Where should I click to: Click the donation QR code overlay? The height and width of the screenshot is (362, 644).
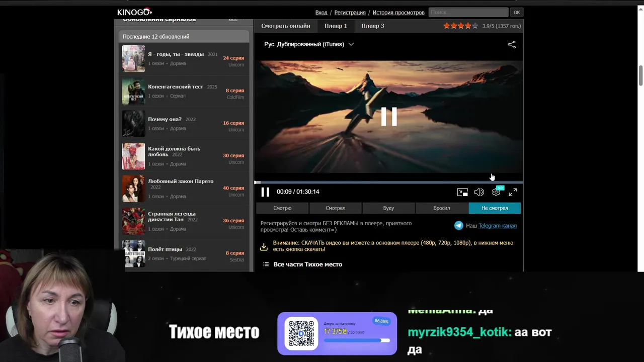pos(301,333)
